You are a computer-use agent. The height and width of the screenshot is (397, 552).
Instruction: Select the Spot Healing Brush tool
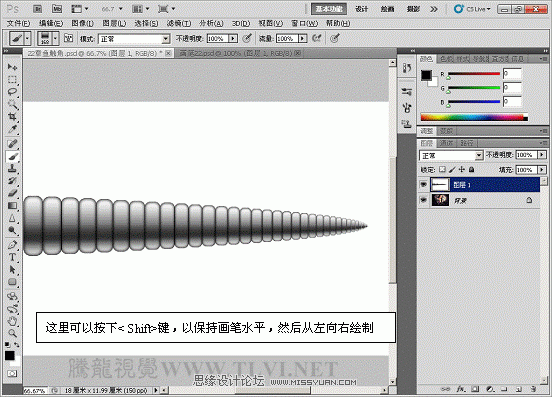coord(12,144)
